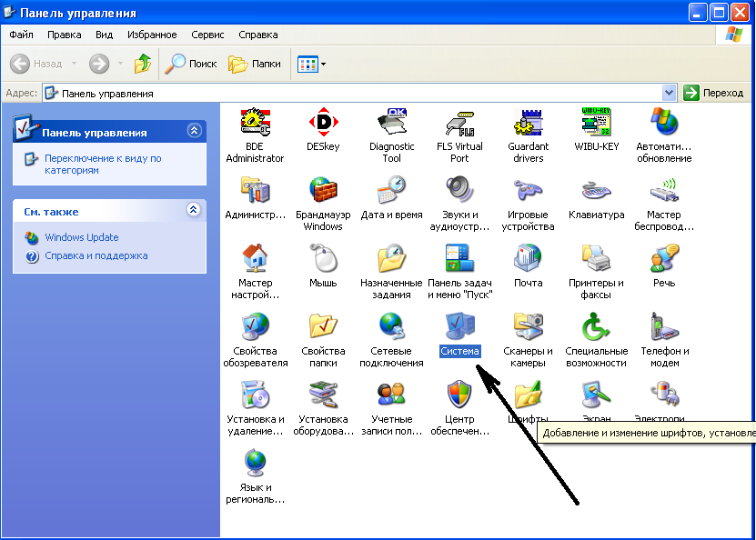Open FLS Virtual Port settings

(x=459, y=122)
